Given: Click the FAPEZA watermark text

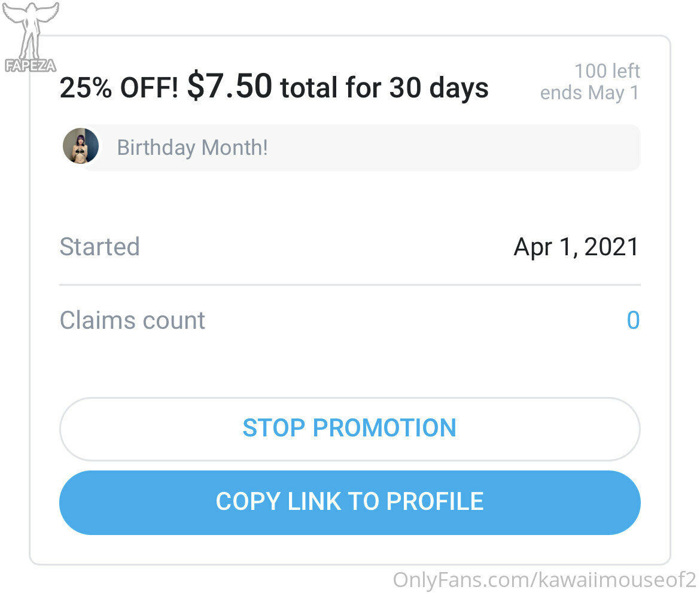Looking at the screenshot, I should point(30,65).
